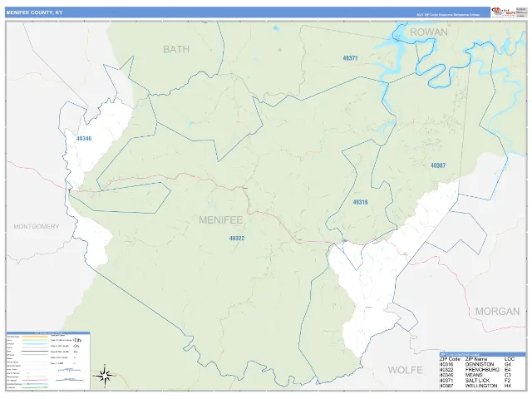Click the 'ZIP Name' column header

click(x=476, y=359)
